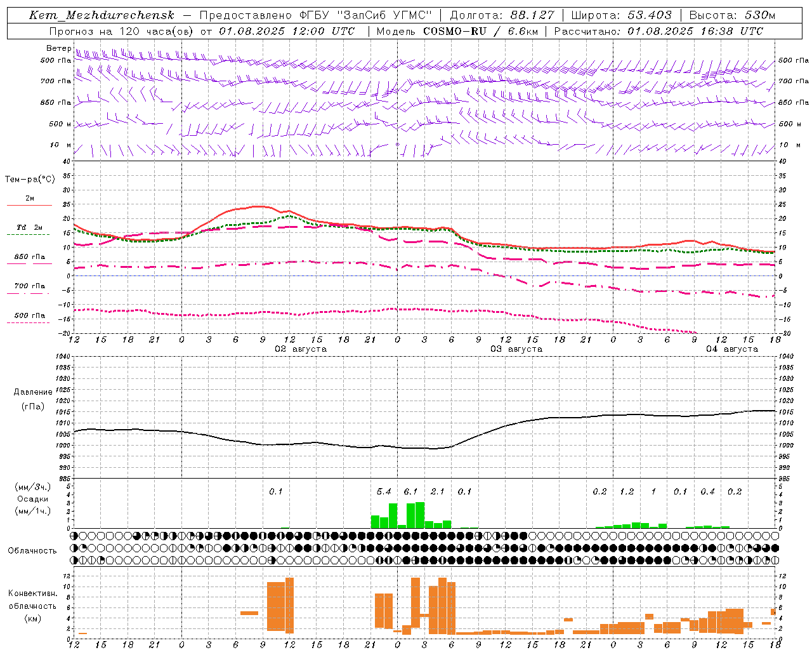
Task: Click the '(мм/3ч.)' precipitation unit label
Action: (x=33, y=487)
